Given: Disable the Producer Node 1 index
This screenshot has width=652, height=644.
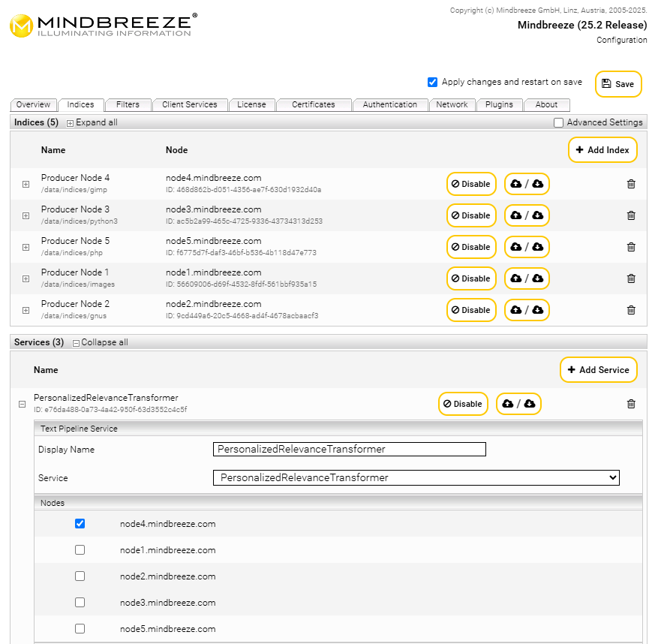Looking at the screenshot, I should tap(471, 278).
